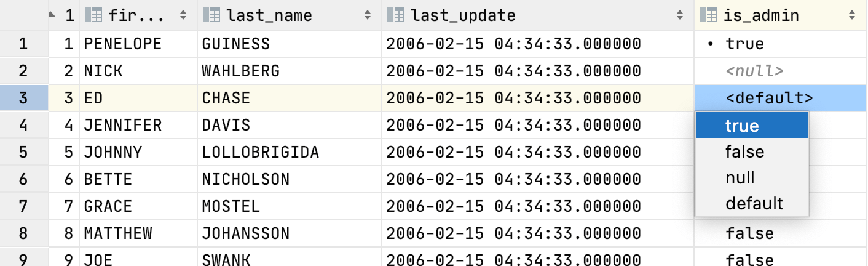Click the last_update cell for MATTHEW JOHANSSON
868x266 pixels.
513,233
